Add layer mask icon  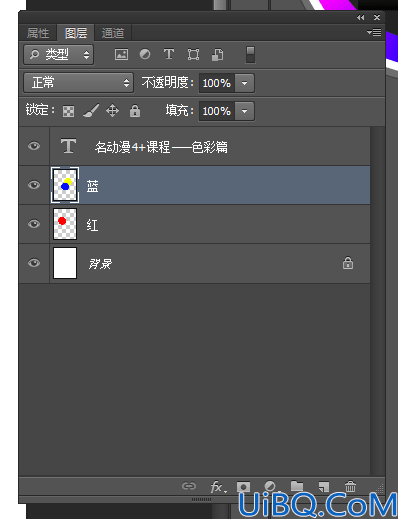243,487
